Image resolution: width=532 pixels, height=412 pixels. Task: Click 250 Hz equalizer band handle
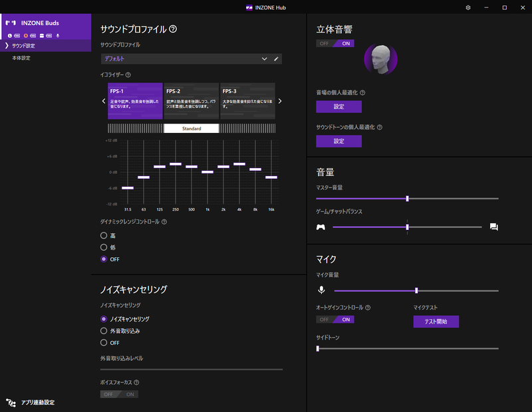coord(176,164)
